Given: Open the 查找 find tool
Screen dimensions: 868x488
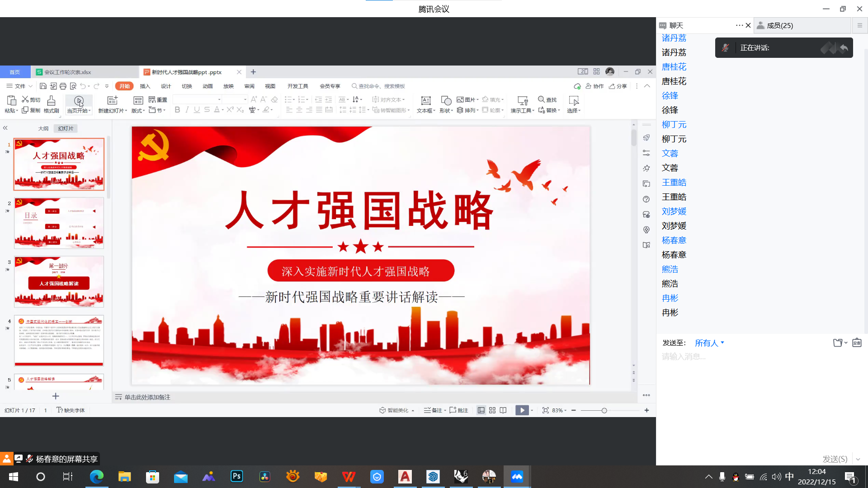Looking at the screenshot, I should click(x=547, y=99).
